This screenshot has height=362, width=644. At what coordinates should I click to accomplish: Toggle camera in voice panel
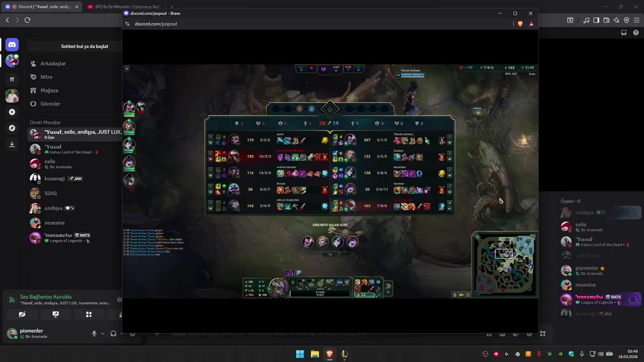click(x=22, y=314)
